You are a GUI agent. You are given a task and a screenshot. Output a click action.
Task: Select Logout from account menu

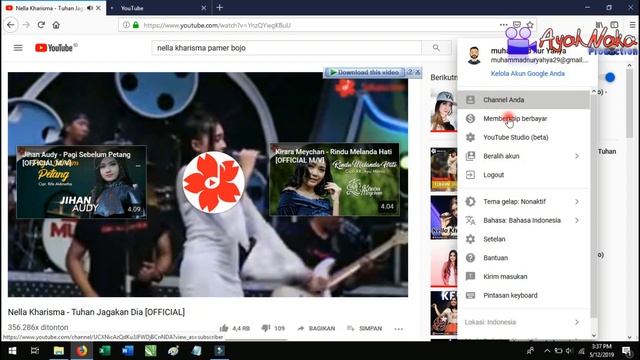click(x=524, y=175)
